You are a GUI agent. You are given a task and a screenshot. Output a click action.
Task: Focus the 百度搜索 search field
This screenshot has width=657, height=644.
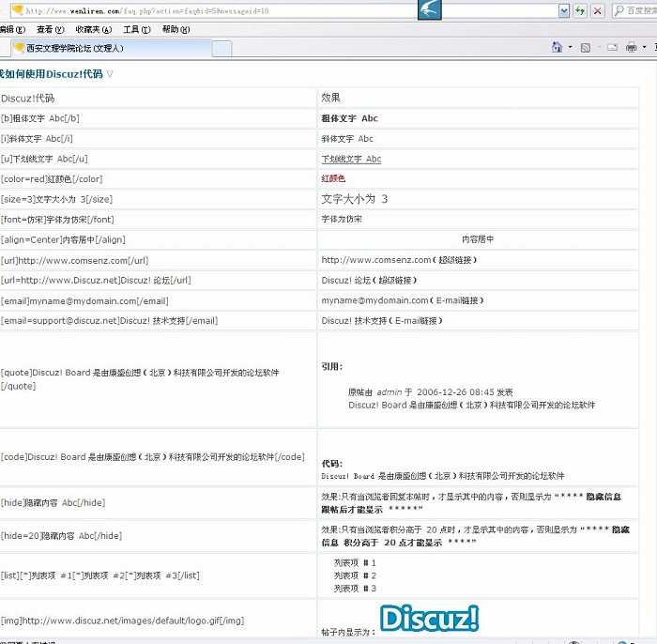click(x=641, y=10)
